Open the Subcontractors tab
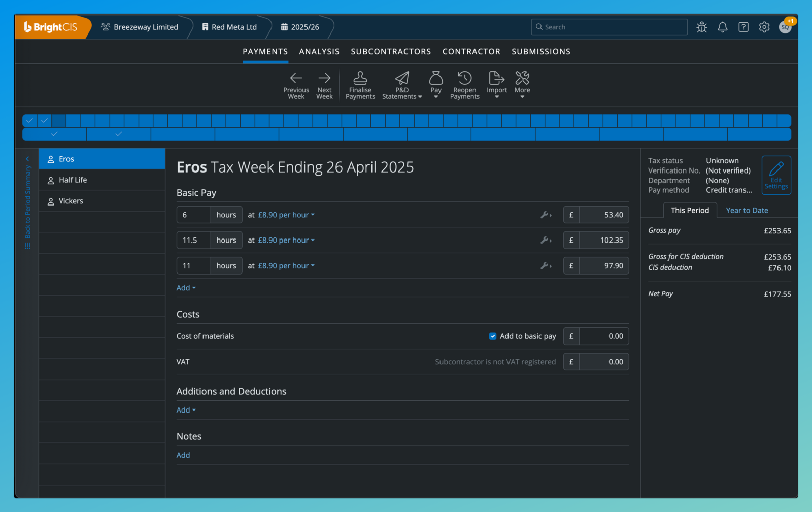The height and width of the screenshot is (512, 812). coord(391,52)
